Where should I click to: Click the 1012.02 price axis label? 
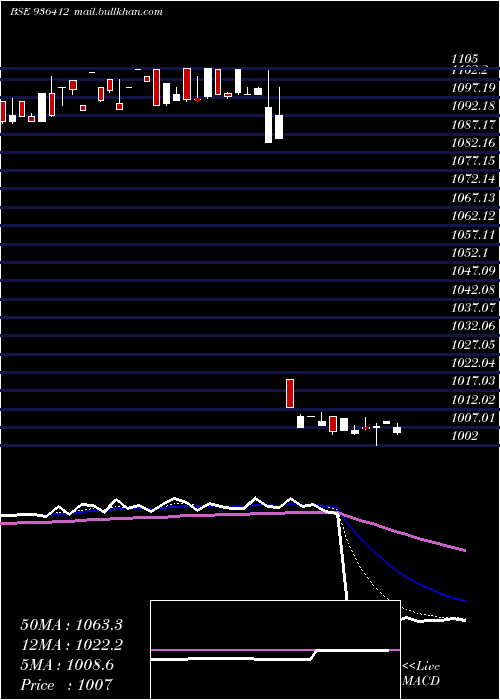click(x=474, y=400)
